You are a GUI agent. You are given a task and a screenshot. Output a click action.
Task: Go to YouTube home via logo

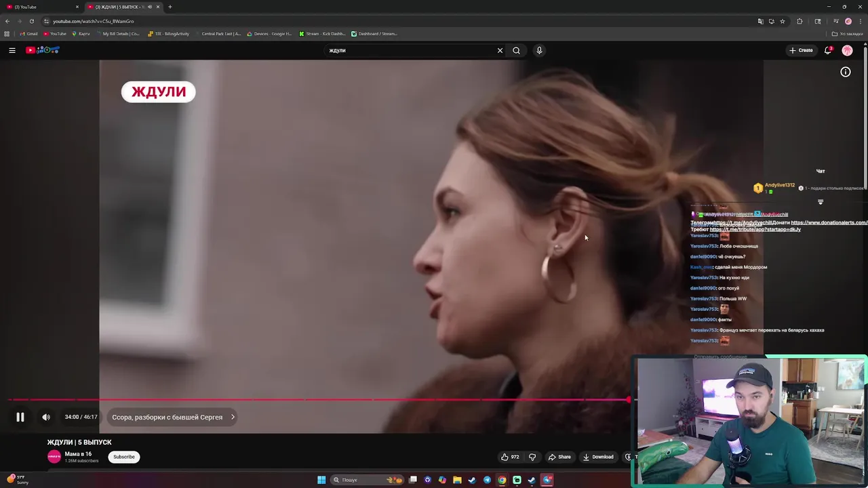[x=43, y=50]
